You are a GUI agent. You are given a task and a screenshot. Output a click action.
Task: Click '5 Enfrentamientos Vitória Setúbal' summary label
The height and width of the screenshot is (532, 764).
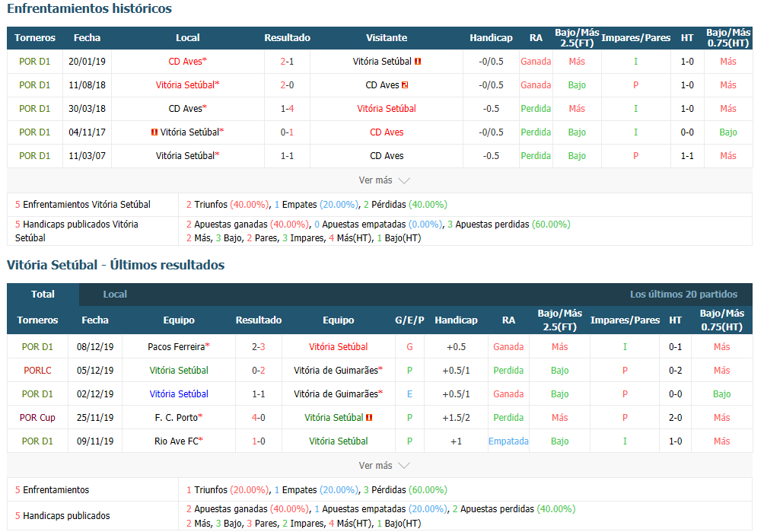[x=83, y=205]
